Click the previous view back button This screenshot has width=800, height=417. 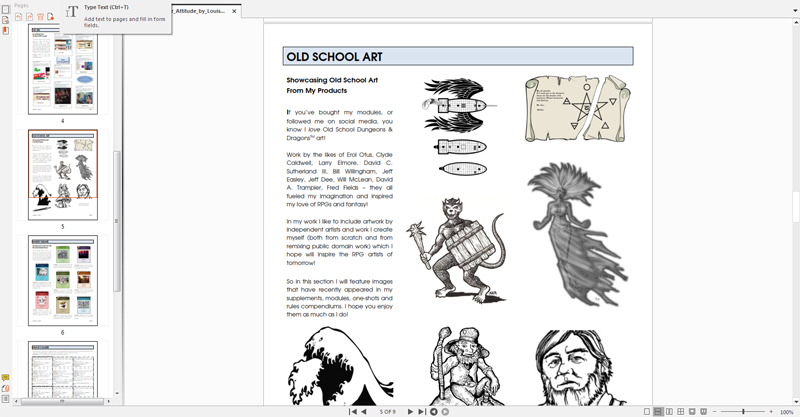pyautogui.click(x=434, y=411)
